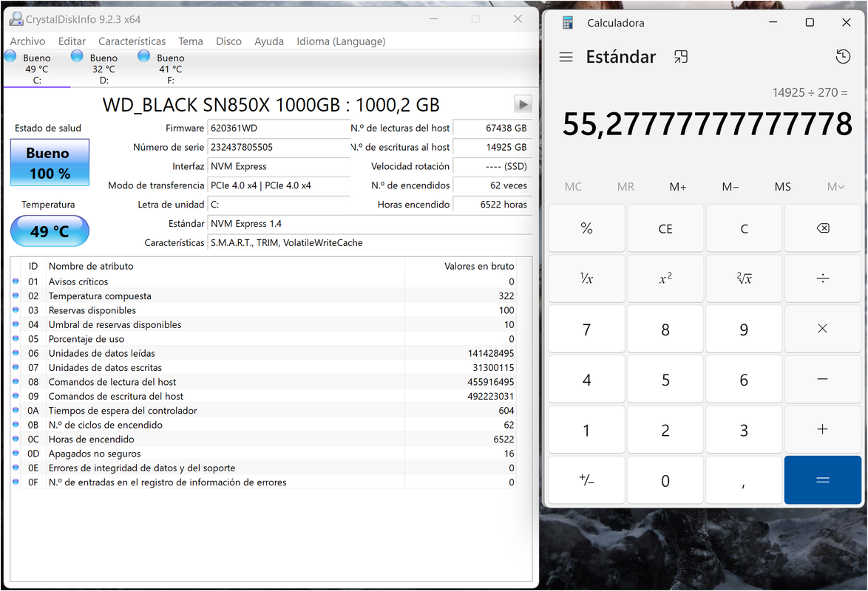
Task: Click the Calculator result display 55,2777
Action: 707,124
